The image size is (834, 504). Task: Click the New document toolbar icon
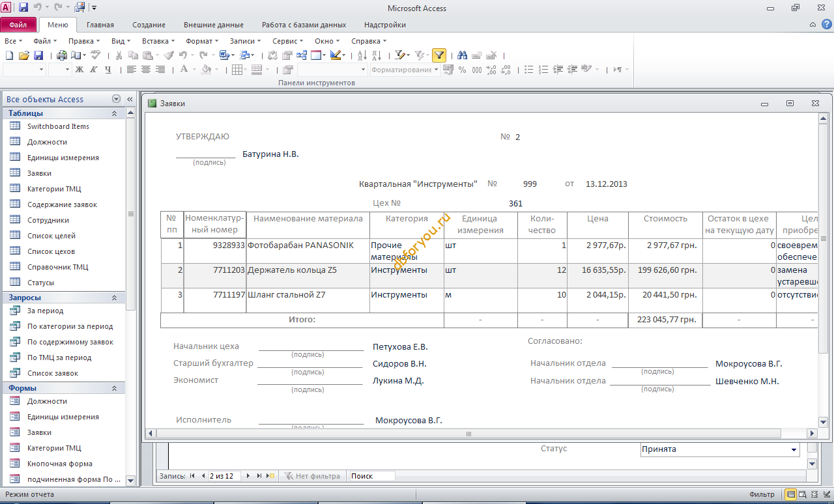9,55
